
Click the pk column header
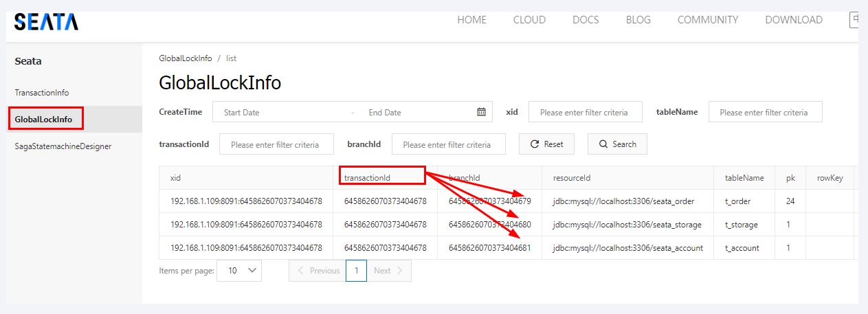(x=790, y=178)
